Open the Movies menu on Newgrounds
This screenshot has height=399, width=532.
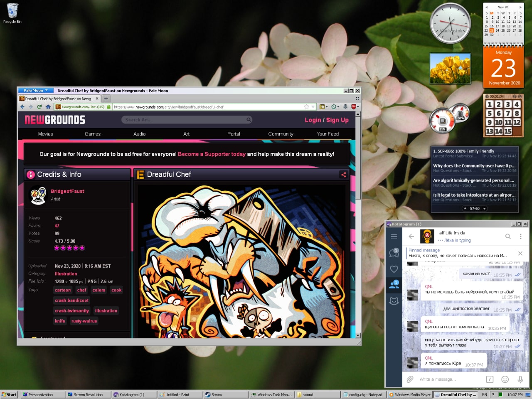click(45, 134)
